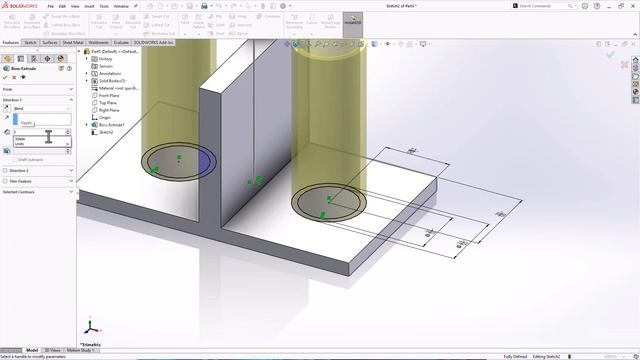Open the Window menu

121,6
